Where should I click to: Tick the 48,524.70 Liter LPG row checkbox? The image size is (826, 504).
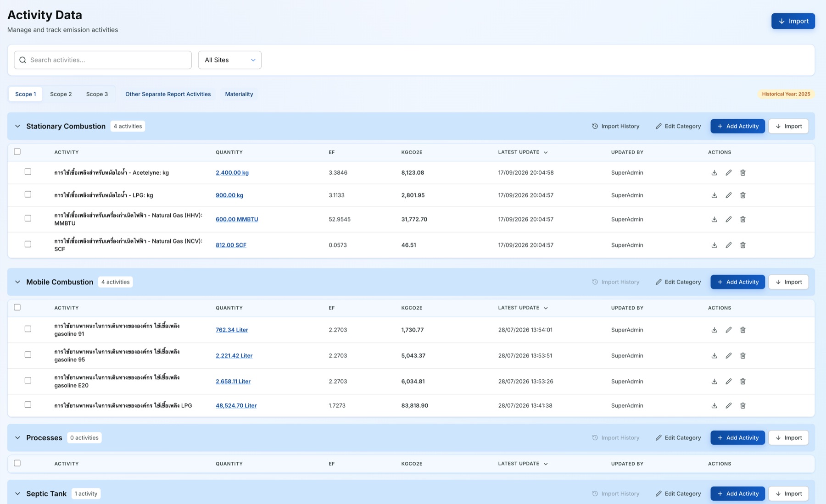(x=28, y=404)
